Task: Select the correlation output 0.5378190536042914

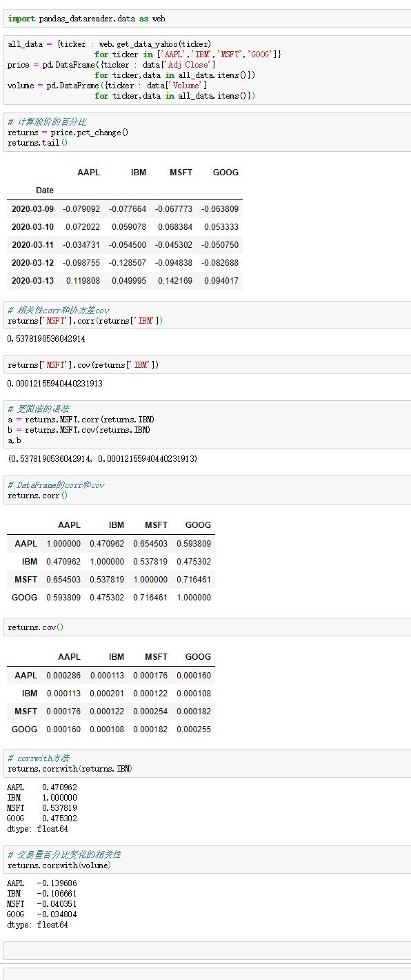Action: click(46, 339)
